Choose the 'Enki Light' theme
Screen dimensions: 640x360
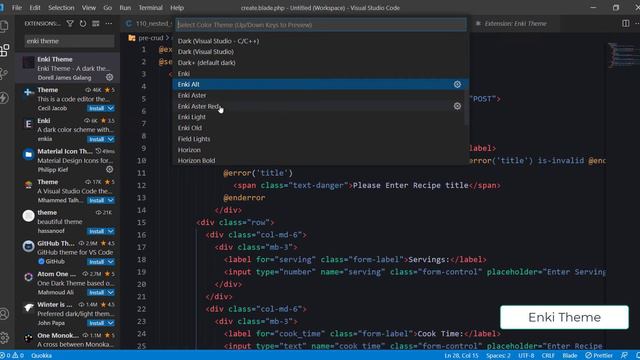pos(321,117)
